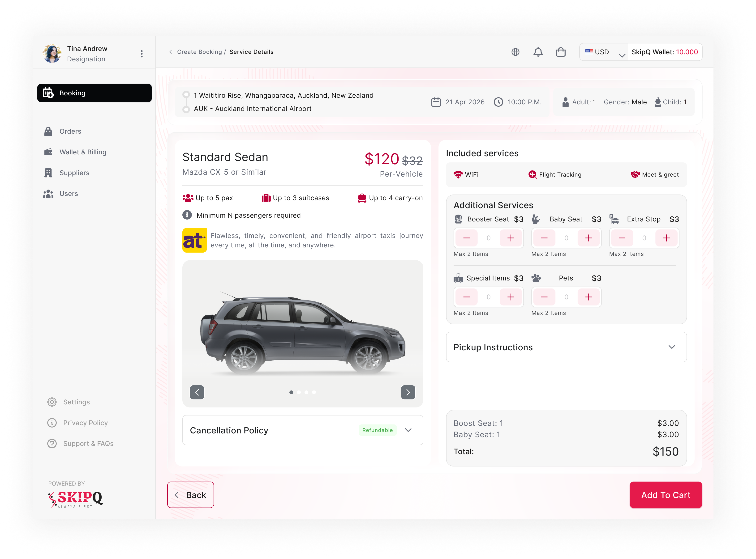Expand Pickup Instructions section

(566, 347)
